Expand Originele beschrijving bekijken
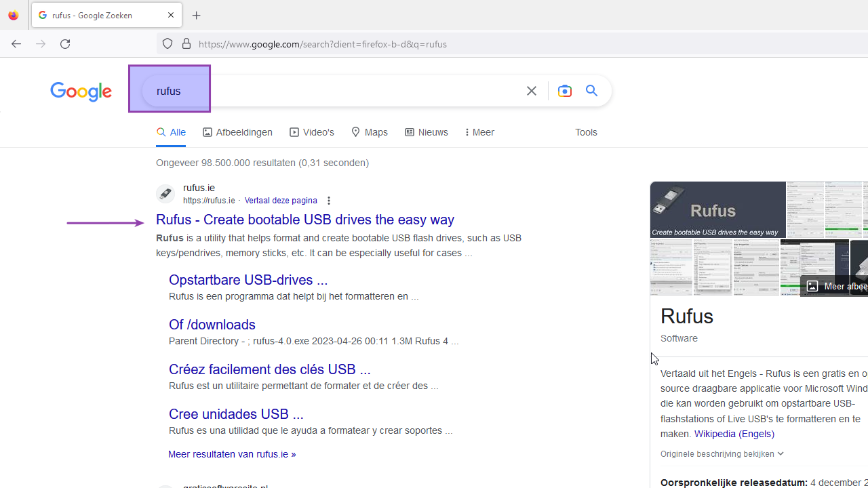The height and width of the screenshot is (488, 868). point(722,454)
